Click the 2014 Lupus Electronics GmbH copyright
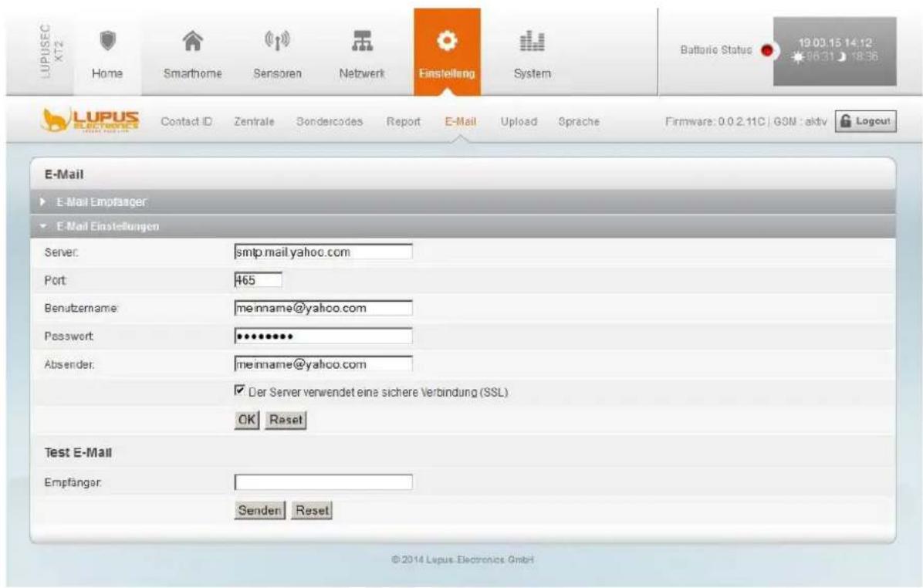Screen dimensions: 923x588 [463, 559]
